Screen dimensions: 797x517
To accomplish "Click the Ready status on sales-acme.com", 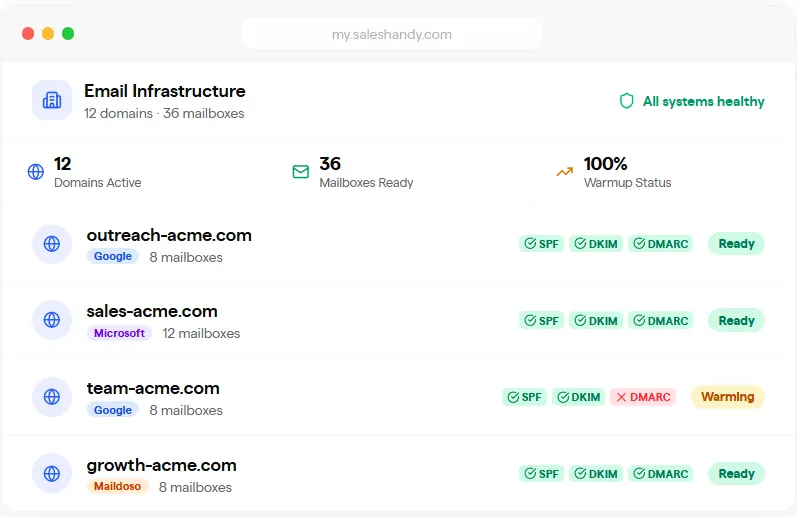I will (x=737, y=321).
